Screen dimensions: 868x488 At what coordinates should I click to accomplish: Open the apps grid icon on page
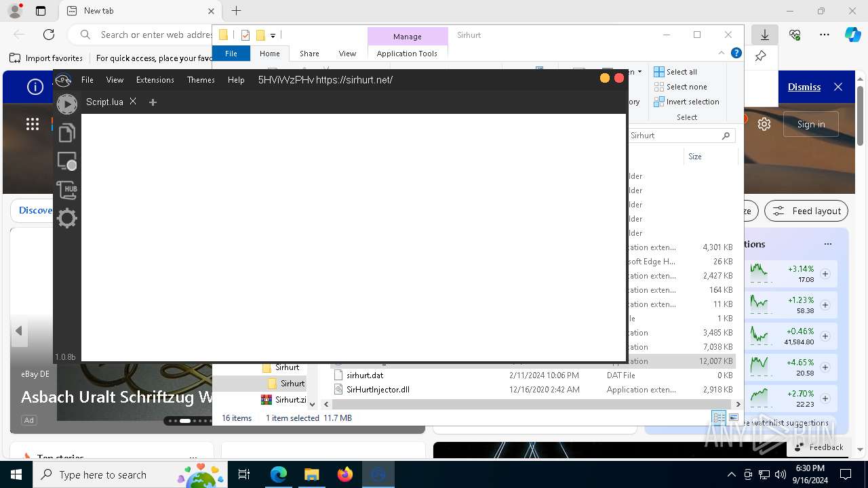click(33, 123)
